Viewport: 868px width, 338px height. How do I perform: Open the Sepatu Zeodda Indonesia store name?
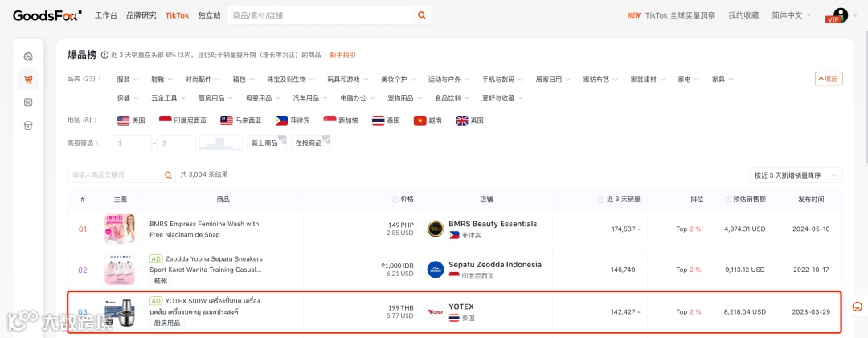(x=495, y=264)
